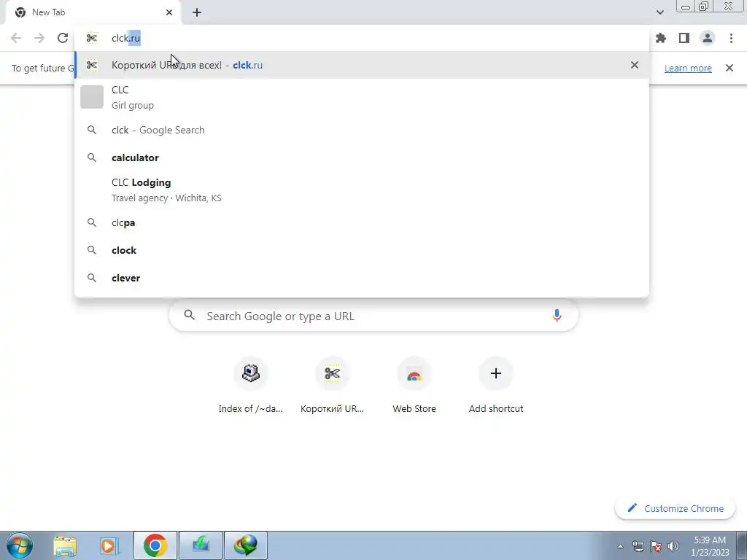This screenshot has width=747, height=560.
Task: Choose the clever search suggestion
Action: click(x=362, y=278)
